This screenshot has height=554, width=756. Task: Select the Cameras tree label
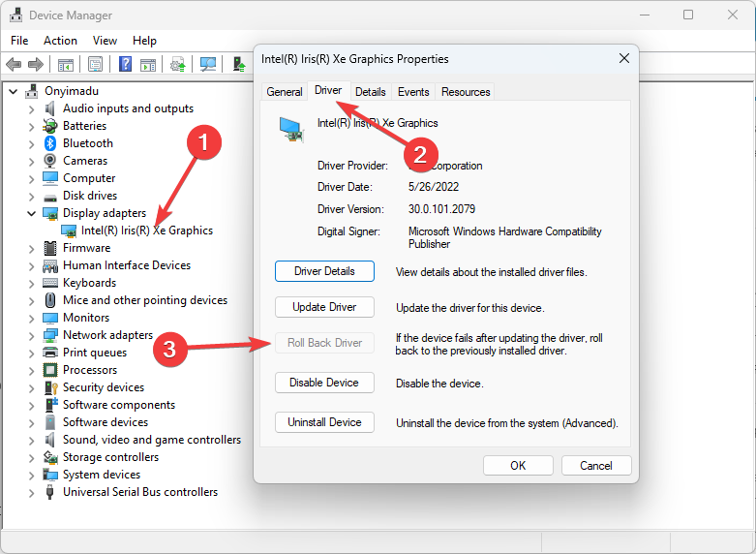pos(85,161)
